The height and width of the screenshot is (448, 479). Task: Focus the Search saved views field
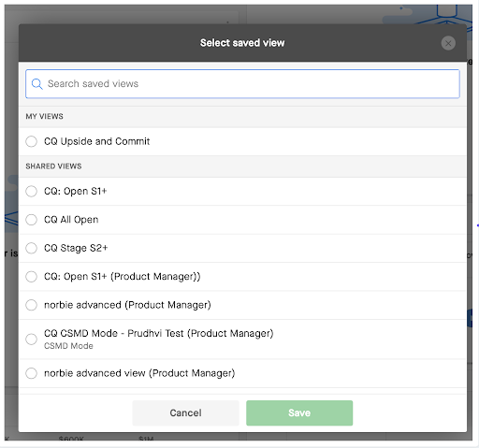pos(242,84)
